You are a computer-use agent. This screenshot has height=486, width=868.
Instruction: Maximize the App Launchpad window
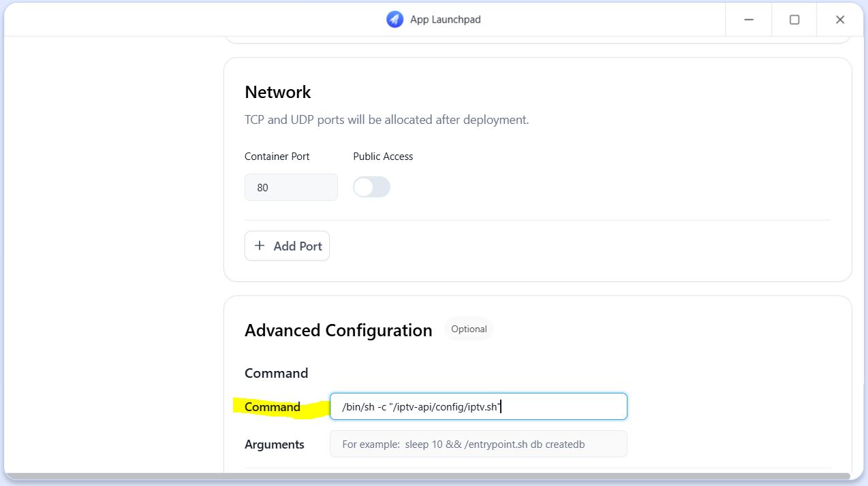[794, 20]
